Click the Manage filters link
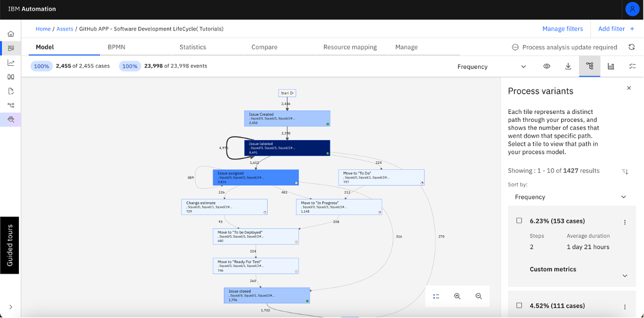This screenshot has width=644, height=318. pyautogui.click(x=562, y=29)
